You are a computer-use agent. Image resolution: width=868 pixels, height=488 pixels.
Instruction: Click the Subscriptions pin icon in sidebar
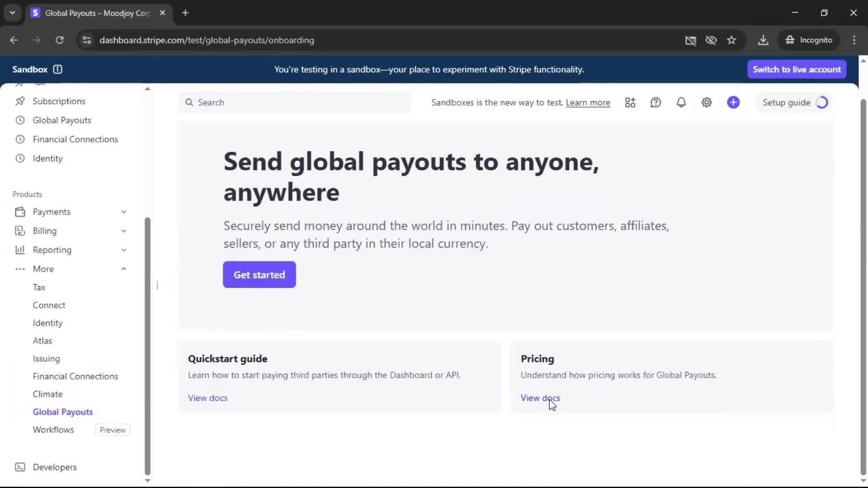[x=20, y=101]
